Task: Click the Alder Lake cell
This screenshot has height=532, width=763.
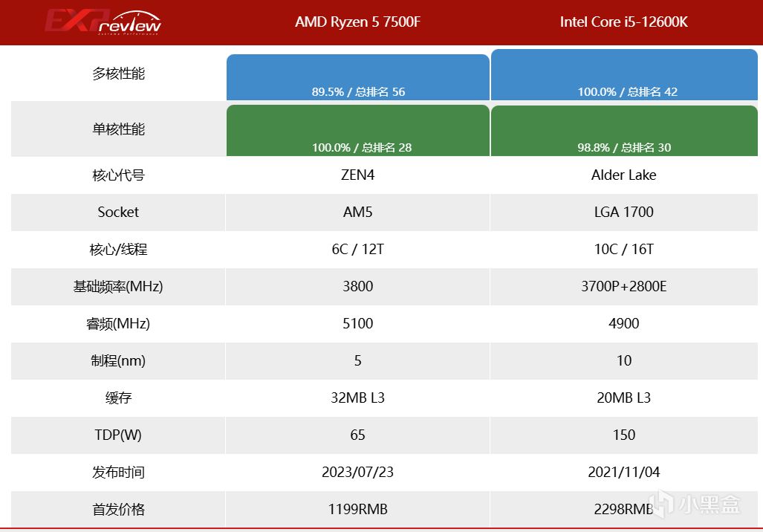Action: point(624,175)
